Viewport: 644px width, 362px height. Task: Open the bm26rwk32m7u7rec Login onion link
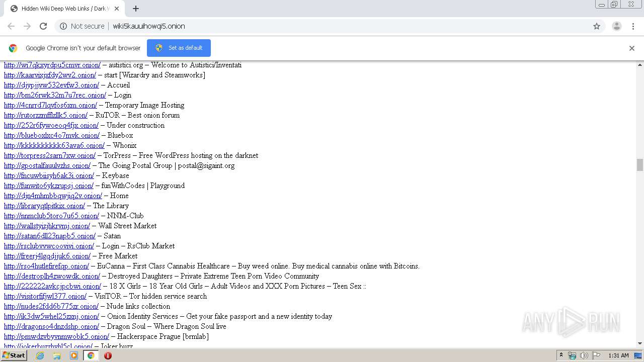[55, 95]
